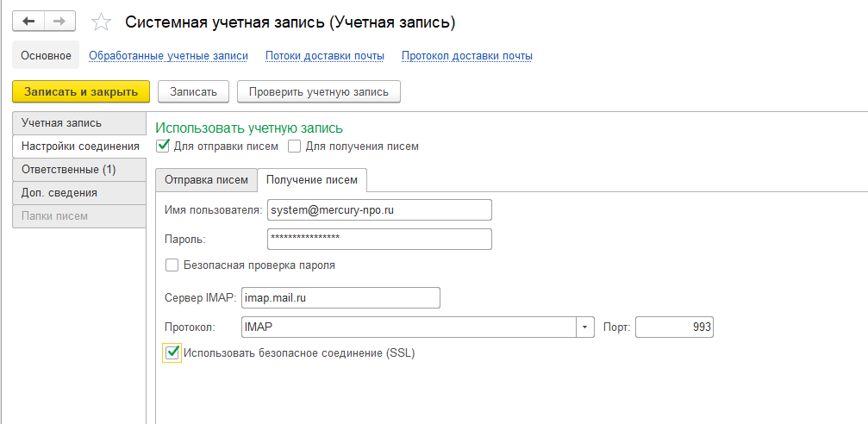This screenshot has width=868, height=424.
Task: Toggle the 'Для получения писем' checkbox
Action: click(x=295, y=147)
